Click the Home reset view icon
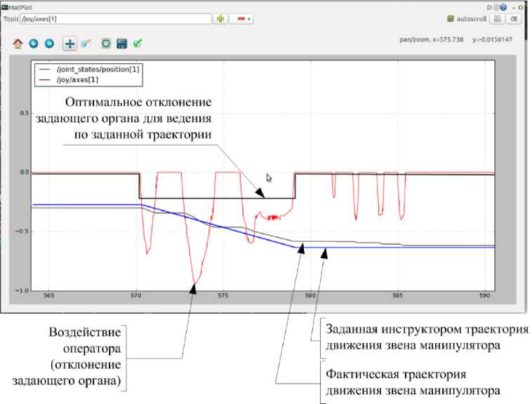Viewport: 532px width, 404px height. tap(18, 43)
